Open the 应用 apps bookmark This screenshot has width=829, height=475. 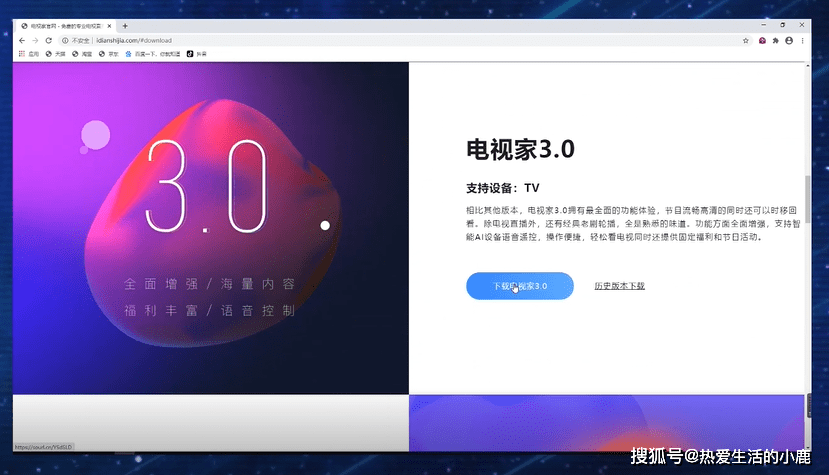pos(29,54)
